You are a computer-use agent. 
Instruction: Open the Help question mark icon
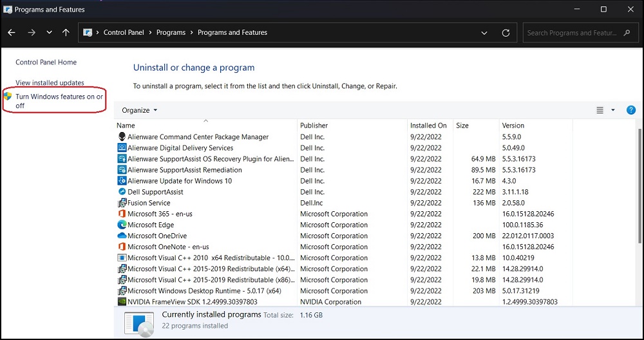(631, 110)
